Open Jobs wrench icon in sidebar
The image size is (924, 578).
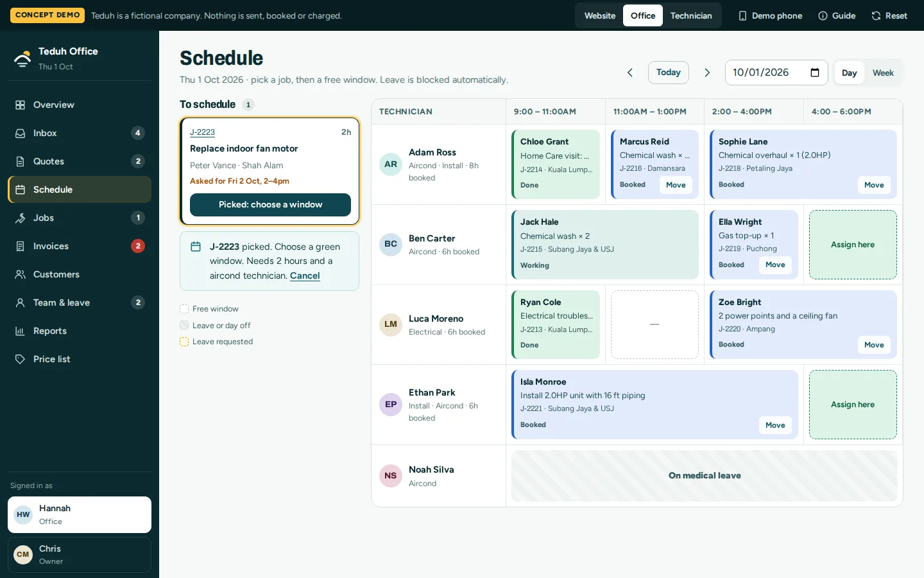pos(21,218)
